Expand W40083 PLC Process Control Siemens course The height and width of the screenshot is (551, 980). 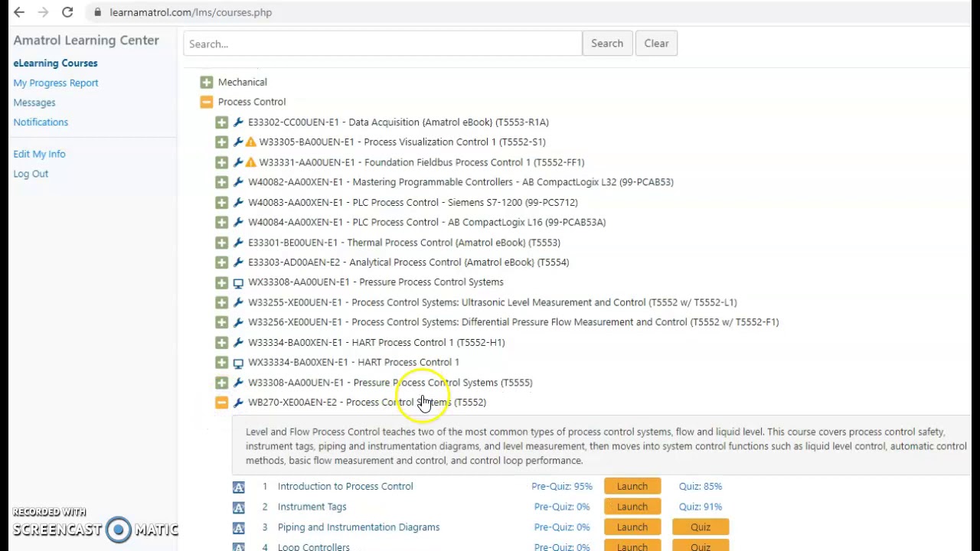coord(221,202)
